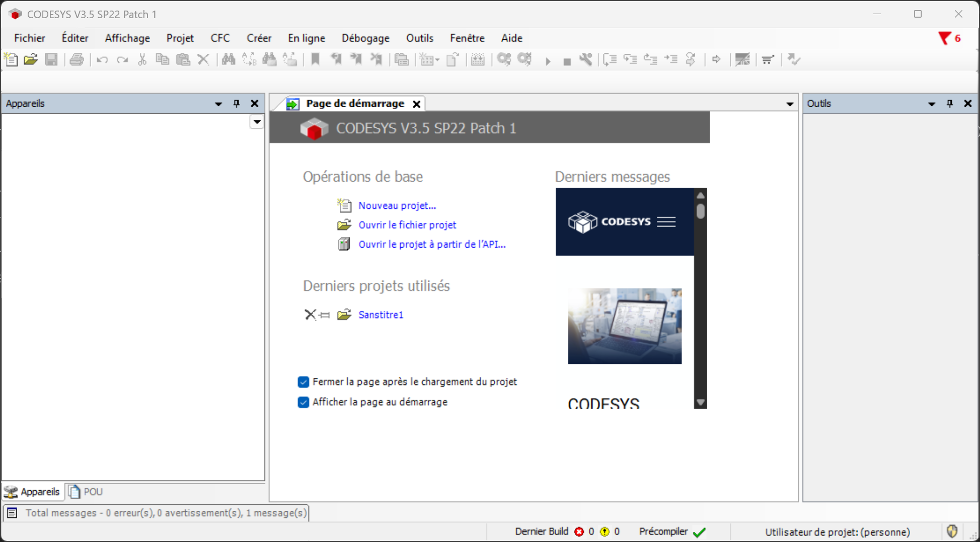Click the Start (play) toolbar icon
The image size is (980, 542).
click(x=548, y=61)
